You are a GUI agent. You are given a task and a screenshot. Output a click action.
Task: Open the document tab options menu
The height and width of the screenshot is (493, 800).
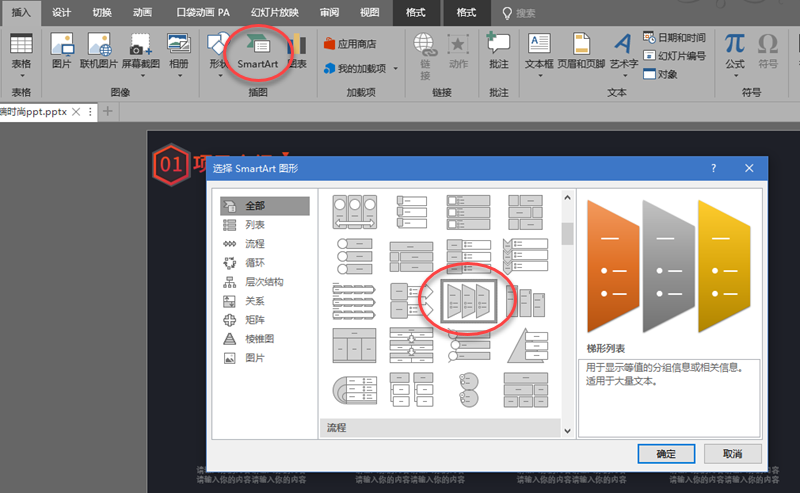tap(90, 111)
